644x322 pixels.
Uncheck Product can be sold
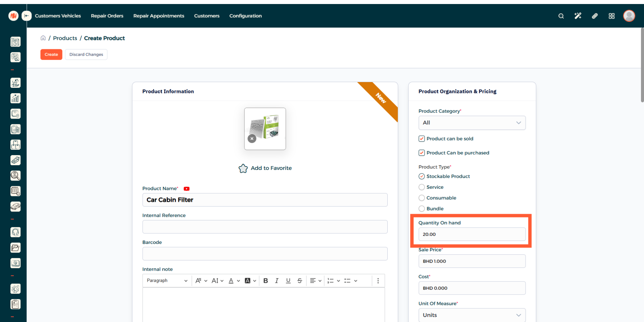tap(422, 139)
